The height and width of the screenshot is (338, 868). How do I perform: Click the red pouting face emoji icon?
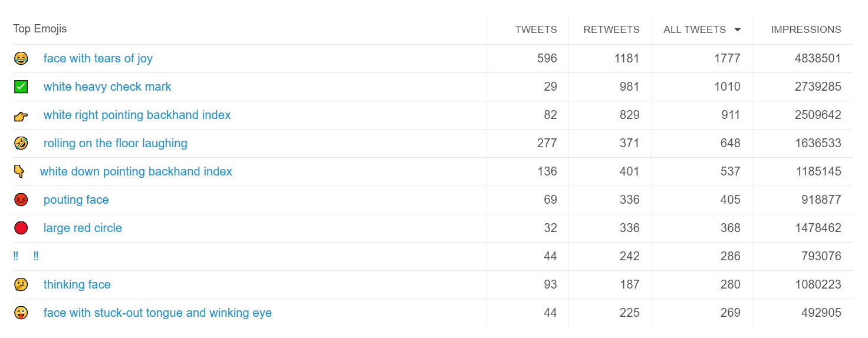click(21, 200)
